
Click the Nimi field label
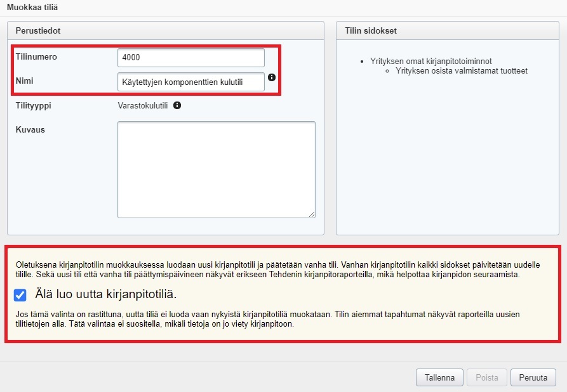click(24, 81)
